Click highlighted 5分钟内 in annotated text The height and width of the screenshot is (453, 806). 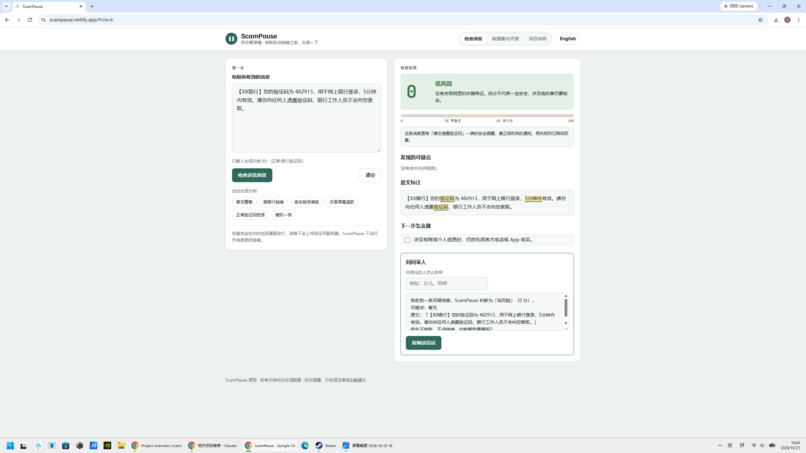coord(533,198)
